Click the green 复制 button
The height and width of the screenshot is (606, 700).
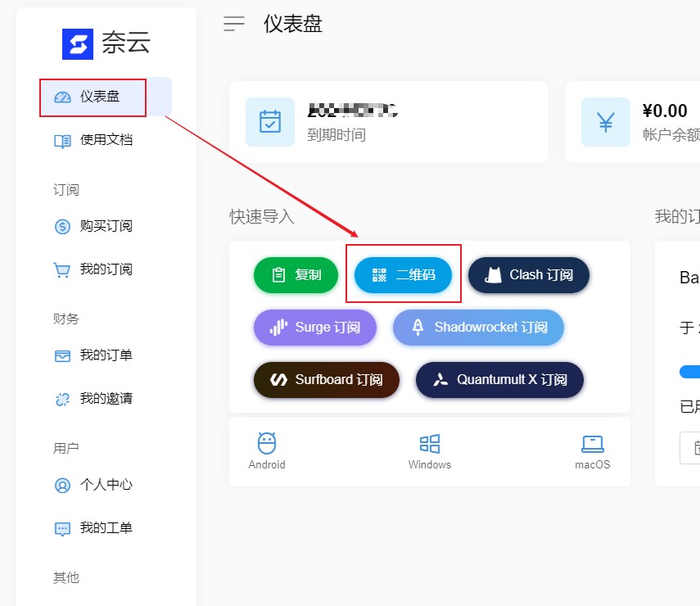point(296,275)
